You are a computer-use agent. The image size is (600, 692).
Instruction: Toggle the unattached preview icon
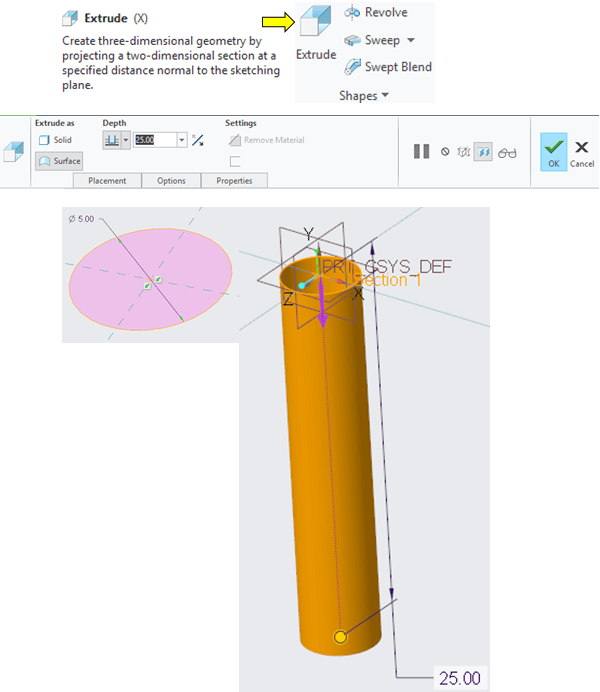click(x=463, y=152)
